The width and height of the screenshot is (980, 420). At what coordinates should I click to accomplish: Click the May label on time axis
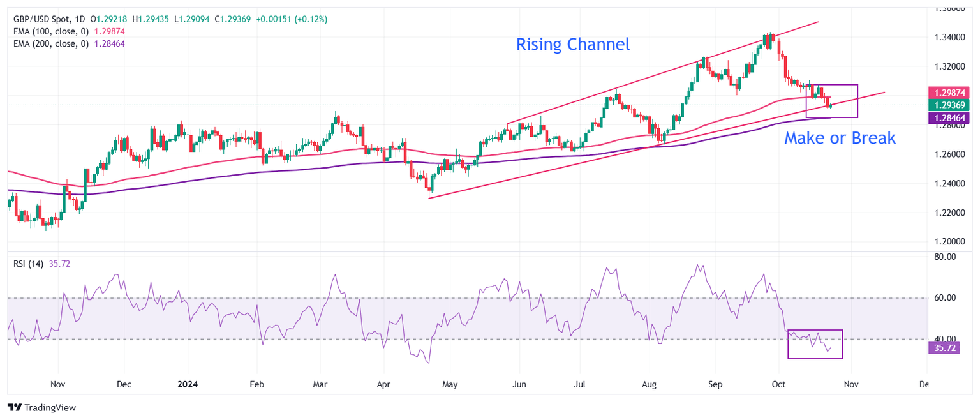pyautogui.click(x=449, y=385)
